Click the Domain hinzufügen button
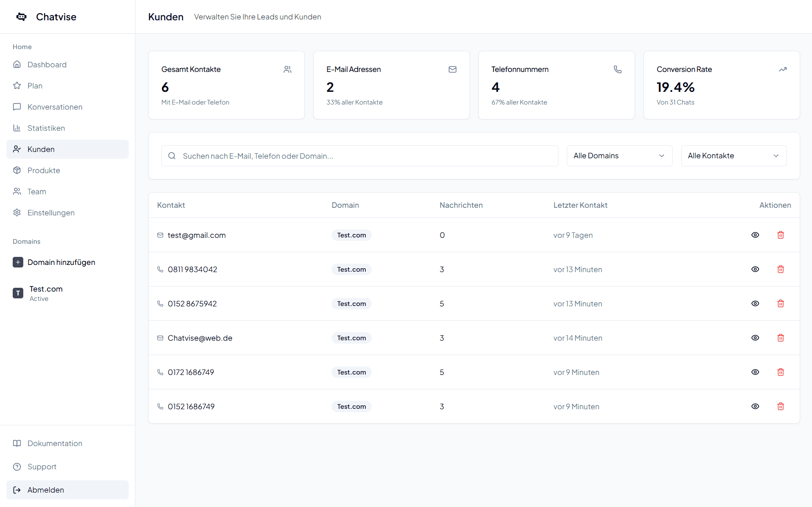The width and height of the screenshot is (812, 507). click(x=61, y=262)
